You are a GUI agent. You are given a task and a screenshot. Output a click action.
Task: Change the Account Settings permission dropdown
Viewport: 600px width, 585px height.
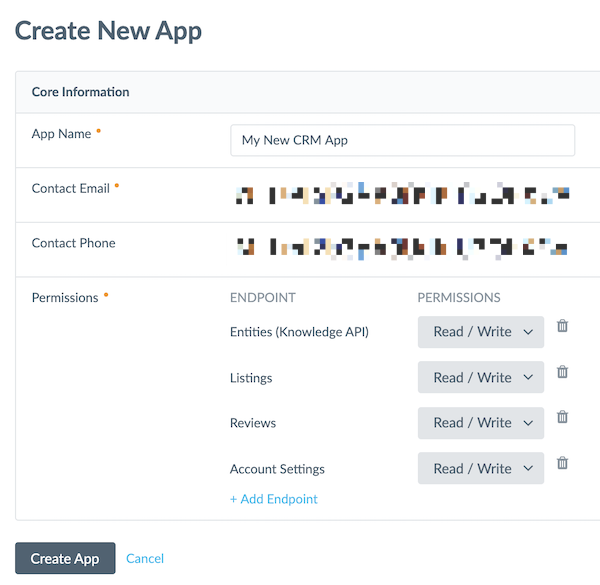click(x=481, y=468)
